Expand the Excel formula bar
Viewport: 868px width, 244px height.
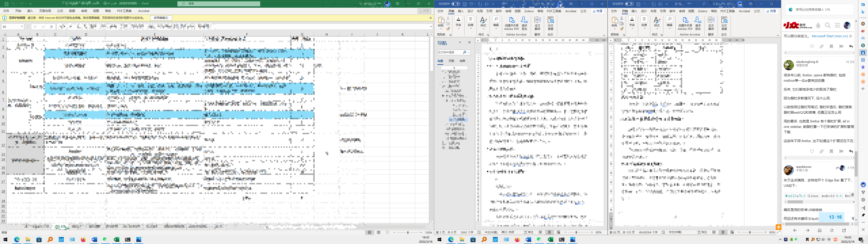pyautogui.click(x=431, y=27)
